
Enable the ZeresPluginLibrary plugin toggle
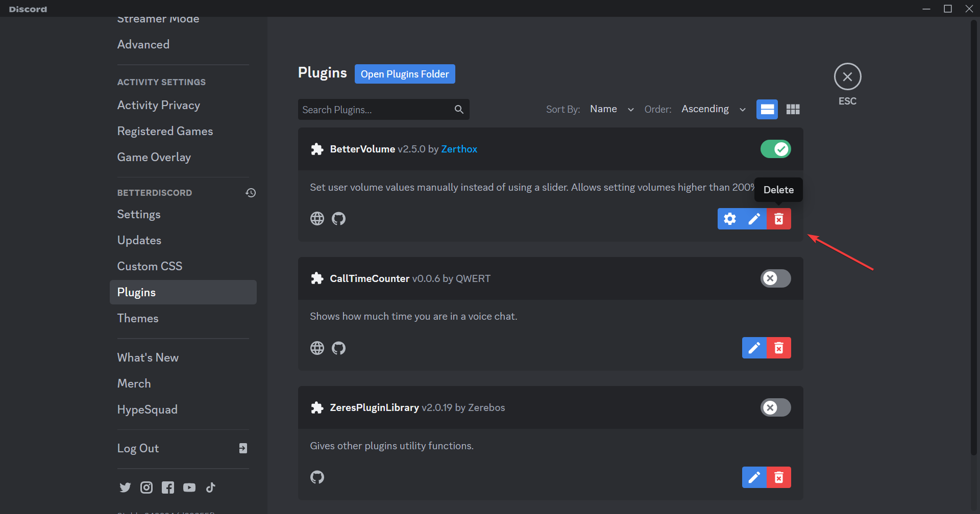point(776,407)
